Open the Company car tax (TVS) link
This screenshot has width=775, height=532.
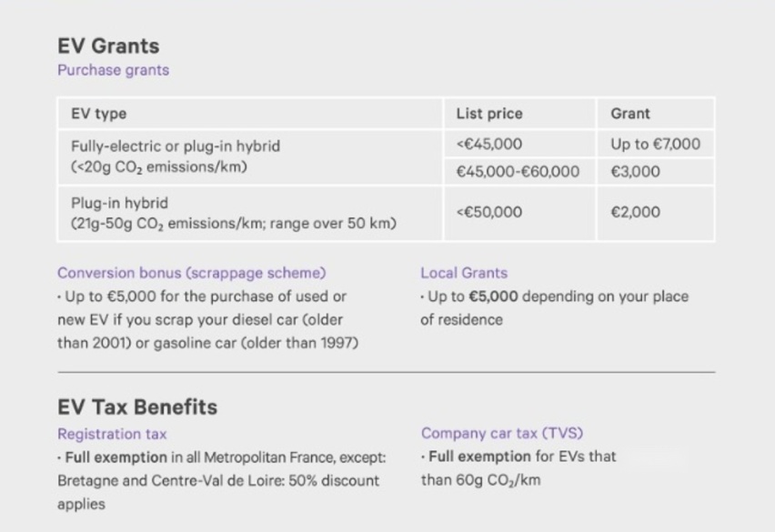pyautogui.click(x=502, y=433)
